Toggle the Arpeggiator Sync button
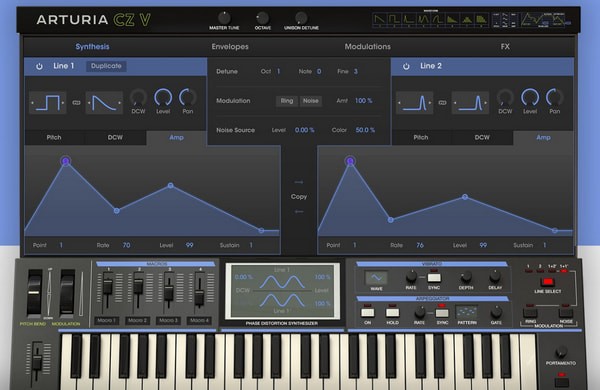This screenshot has height=390, width=600. pos(442,313)
